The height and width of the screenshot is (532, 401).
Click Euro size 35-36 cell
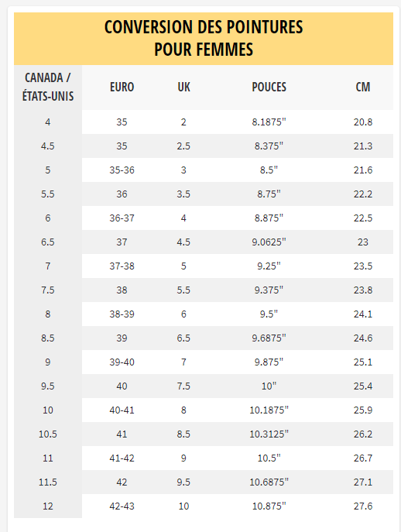[x=122, y=170]
